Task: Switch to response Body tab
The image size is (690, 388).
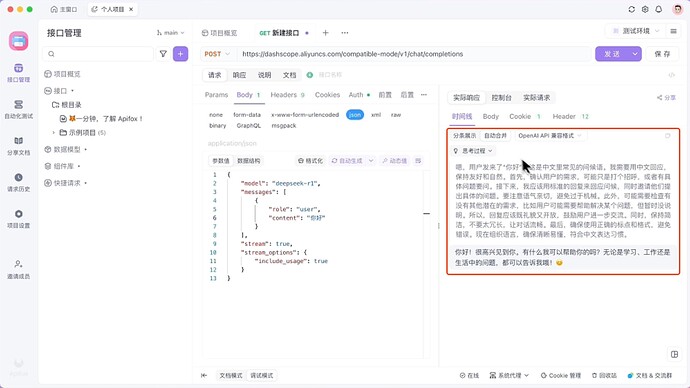Action: (x=491, y=116)
